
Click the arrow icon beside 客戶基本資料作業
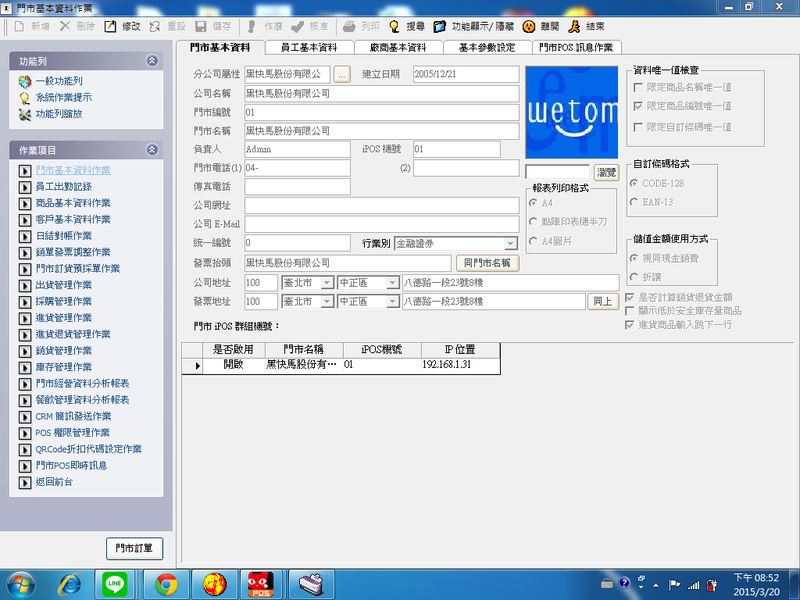pos(24,220)
